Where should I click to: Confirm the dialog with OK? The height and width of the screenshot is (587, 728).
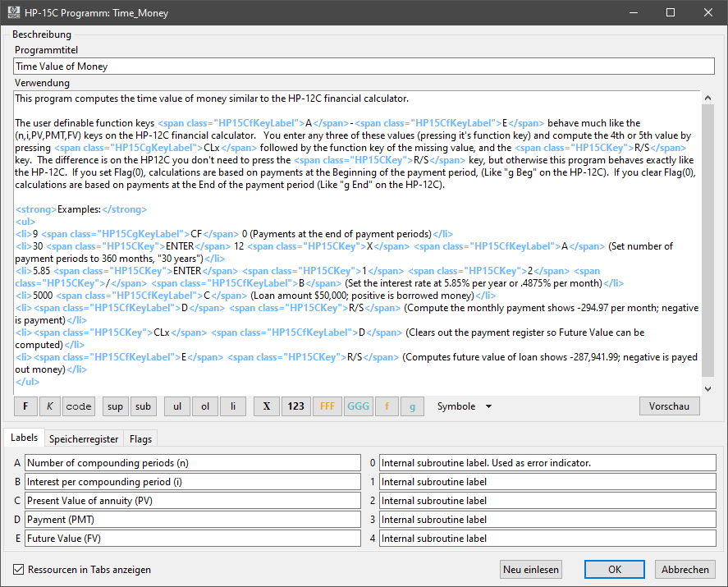point(614,570)
